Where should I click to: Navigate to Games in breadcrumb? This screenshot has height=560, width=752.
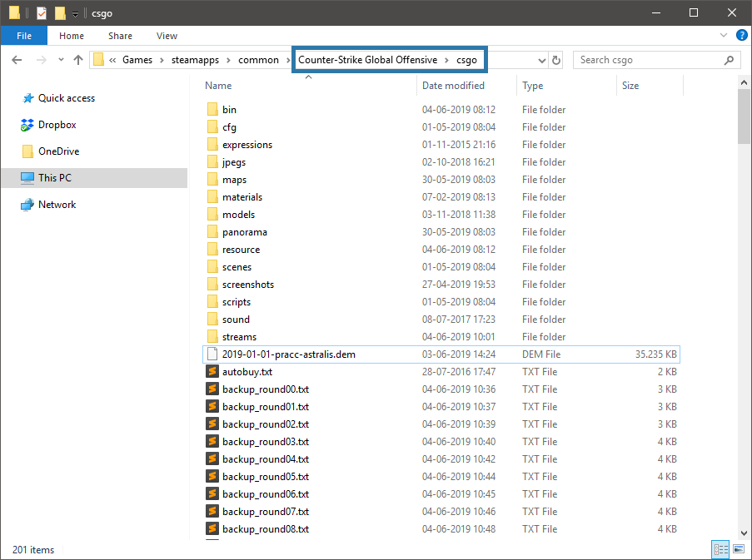(x=137, y=60)
